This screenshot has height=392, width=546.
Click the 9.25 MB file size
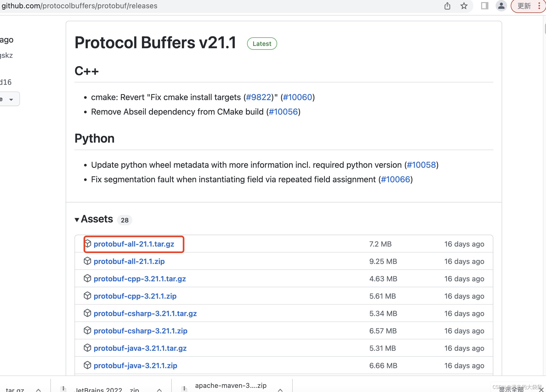click(x=383, y=261)
